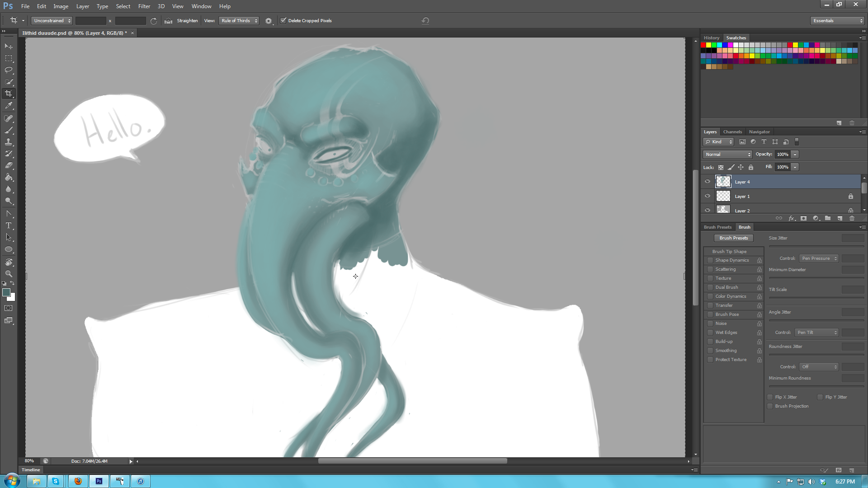
Task: Select the Clone Stamp tool
Action: coord(9,142)
